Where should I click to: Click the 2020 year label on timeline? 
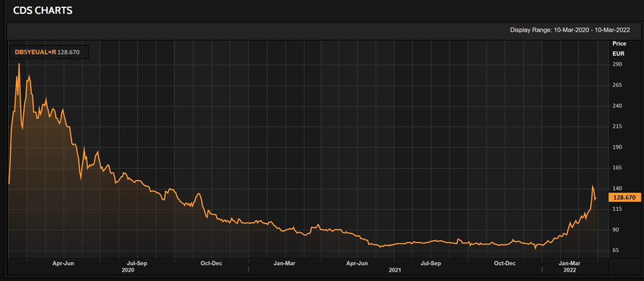tap(128, 270)
